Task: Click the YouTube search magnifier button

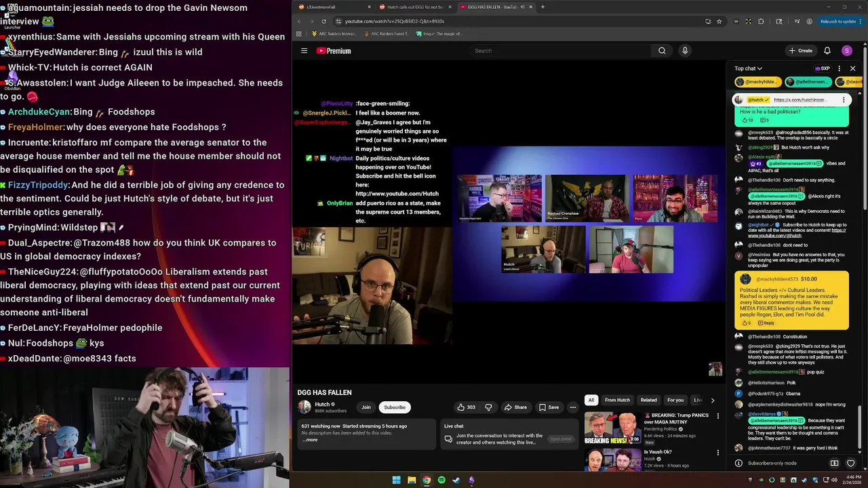Action: tap(662, 51)
